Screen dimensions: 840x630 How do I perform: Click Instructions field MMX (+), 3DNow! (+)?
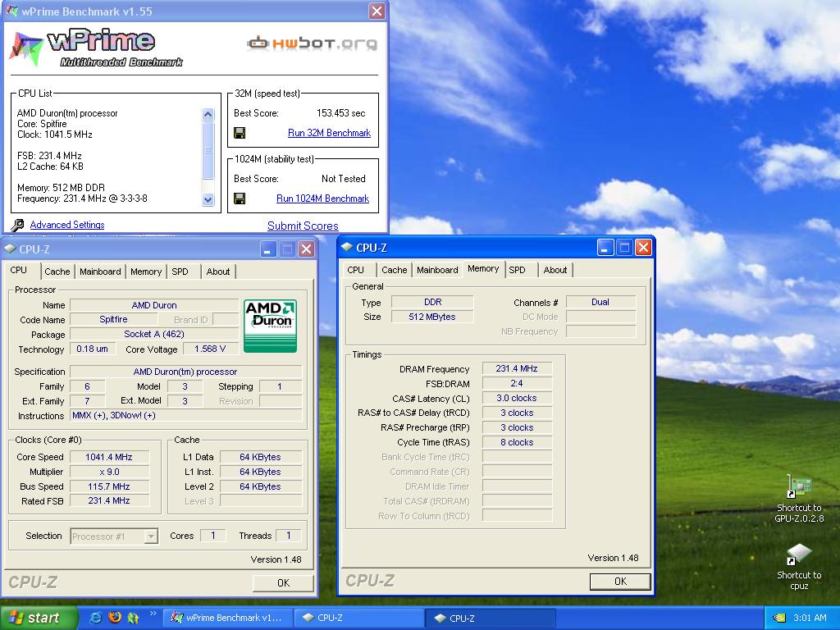coord(186,416)
